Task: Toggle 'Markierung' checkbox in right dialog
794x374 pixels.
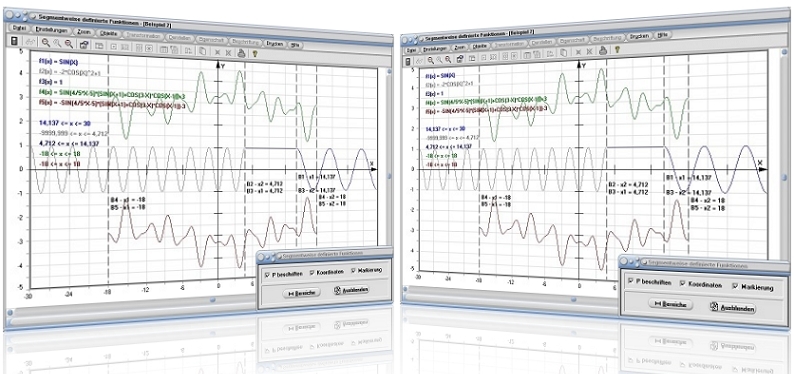Action: 735,286
